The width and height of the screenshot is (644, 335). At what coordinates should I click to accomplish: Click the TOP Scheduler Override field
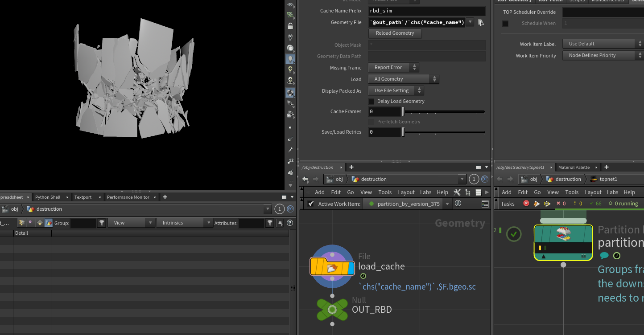(603, 12)
